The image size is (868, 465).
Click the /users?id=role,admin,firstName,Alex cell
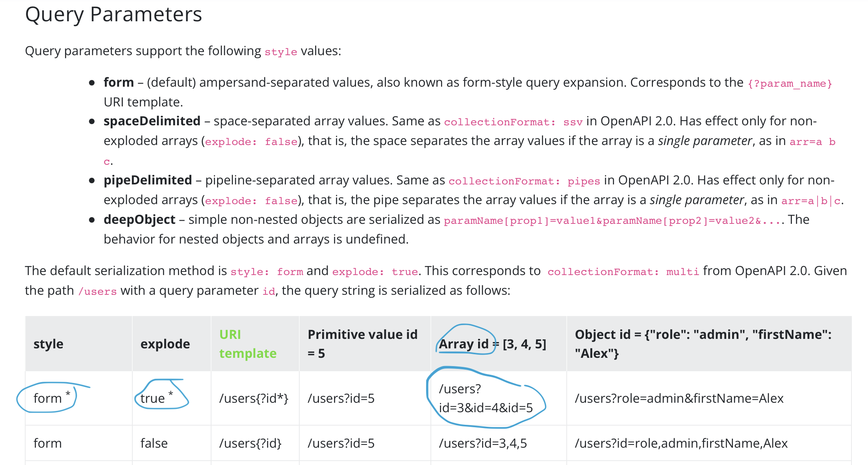coord(681,443)
